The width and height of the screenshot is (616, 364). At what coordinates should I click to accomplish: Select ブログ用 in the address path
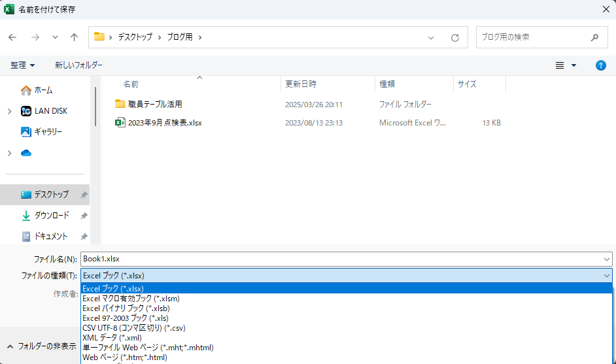point(180,37)
